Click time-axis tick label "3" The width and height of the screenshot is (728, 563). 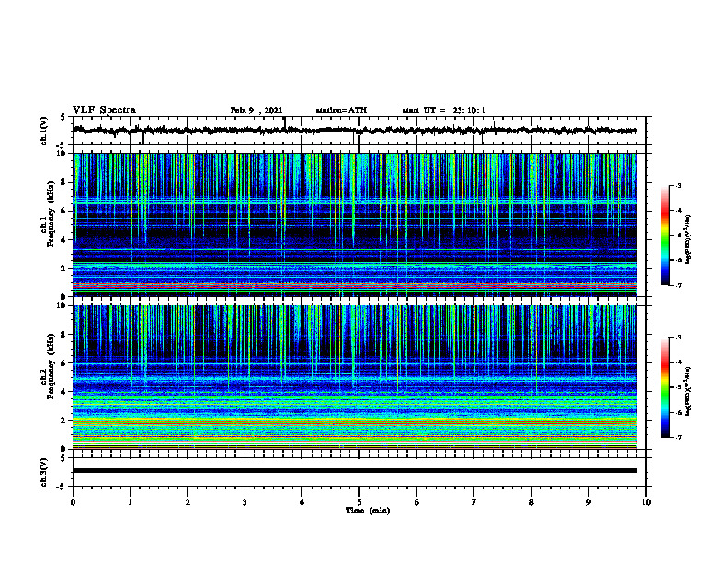click(x=245, y=502)
